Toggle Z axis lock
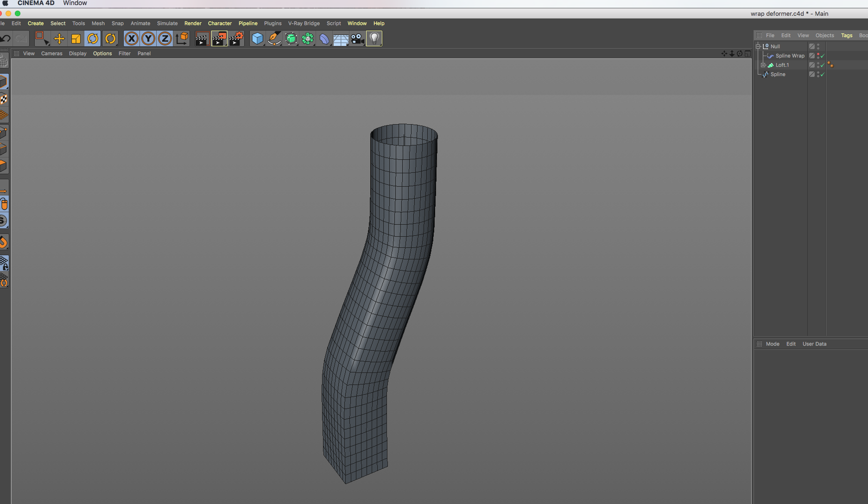 [165, 38]
